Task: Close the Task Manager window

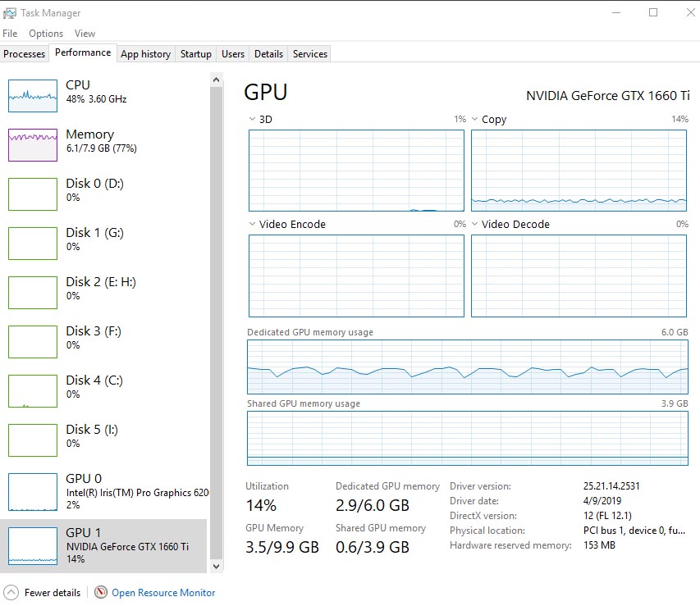Action: [x=691, y=12]
